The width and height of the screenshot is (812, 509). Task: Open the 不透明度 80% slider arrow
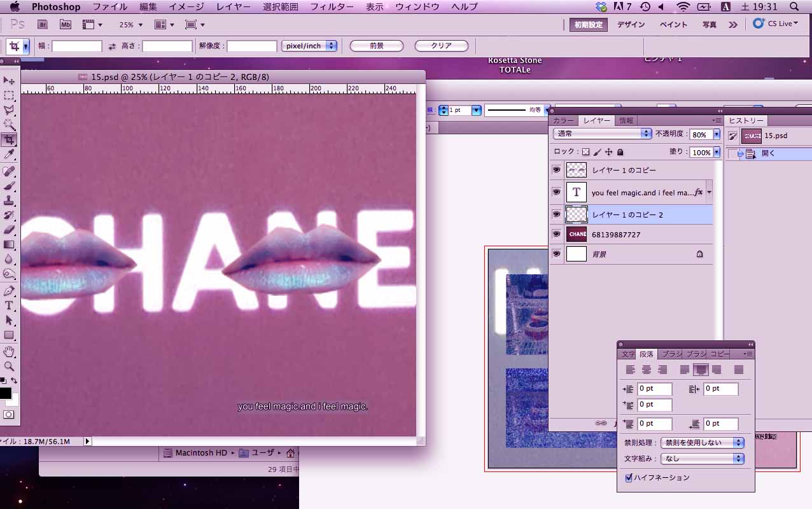click(x=717, y=135)
